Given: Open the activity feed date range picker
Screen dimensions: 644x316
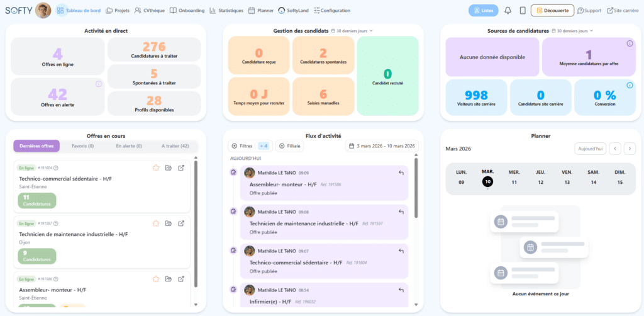Looking at the screenshot, I should point(382,145).
